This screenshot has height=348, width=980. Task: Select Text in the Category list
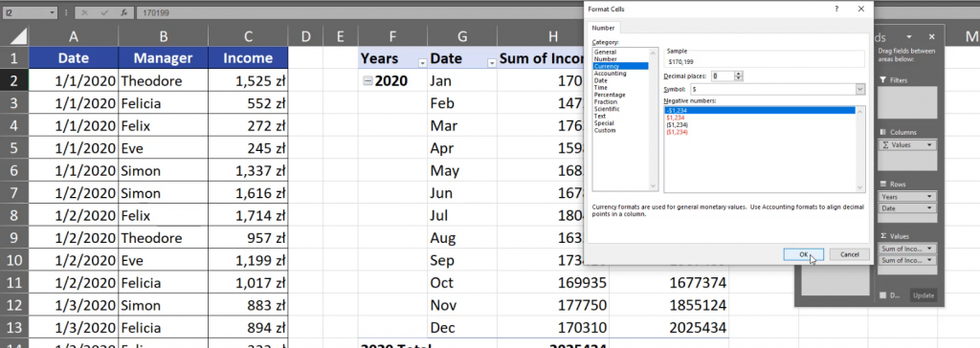click(600, 116)
